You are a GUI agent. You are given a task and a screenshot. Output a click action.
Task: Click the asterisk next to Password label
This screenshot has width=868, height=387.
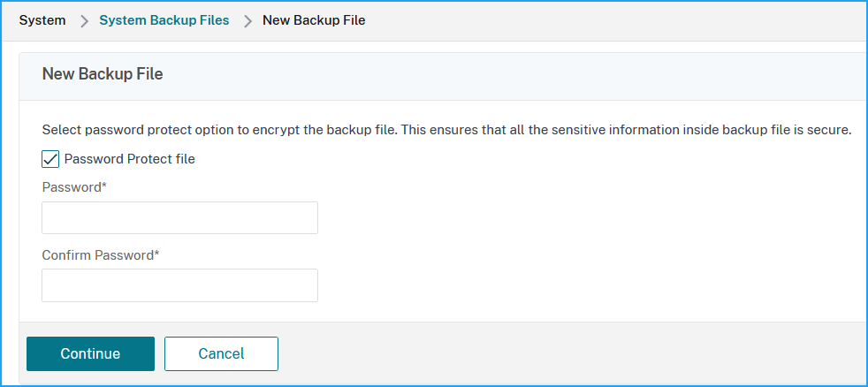click(x=104, y=186)
